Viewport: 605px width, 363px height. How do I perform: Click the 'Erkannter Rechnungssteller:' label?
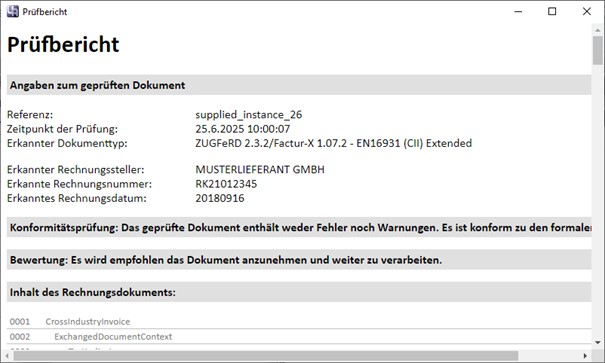76,169
